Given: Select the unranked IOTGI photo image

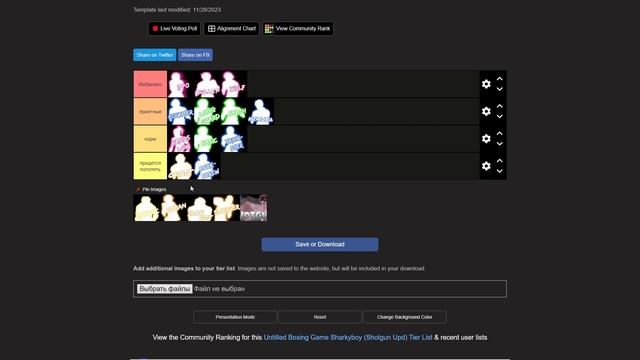Looking at the screenshot, I should tap(253, 208).
